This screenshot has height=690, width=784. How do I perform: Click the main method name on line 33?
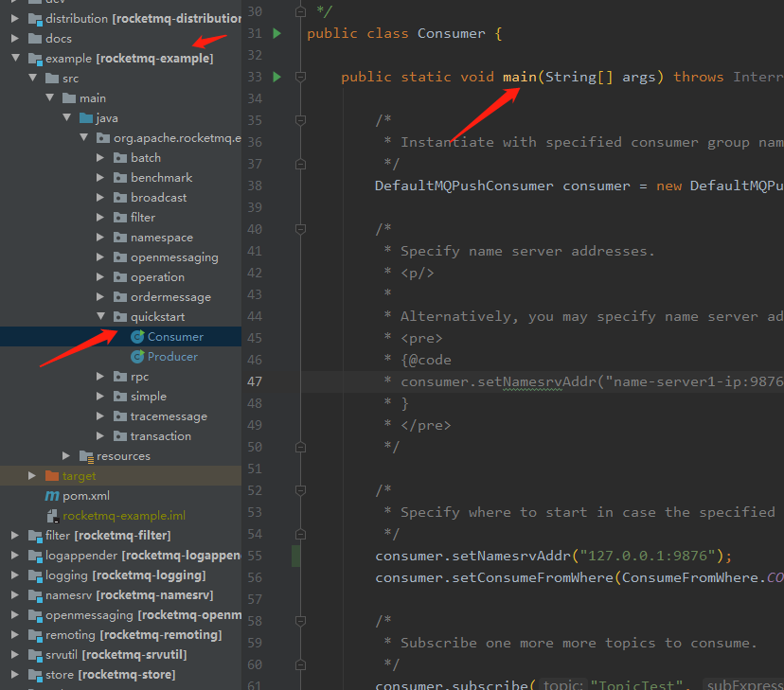point(520,77)
